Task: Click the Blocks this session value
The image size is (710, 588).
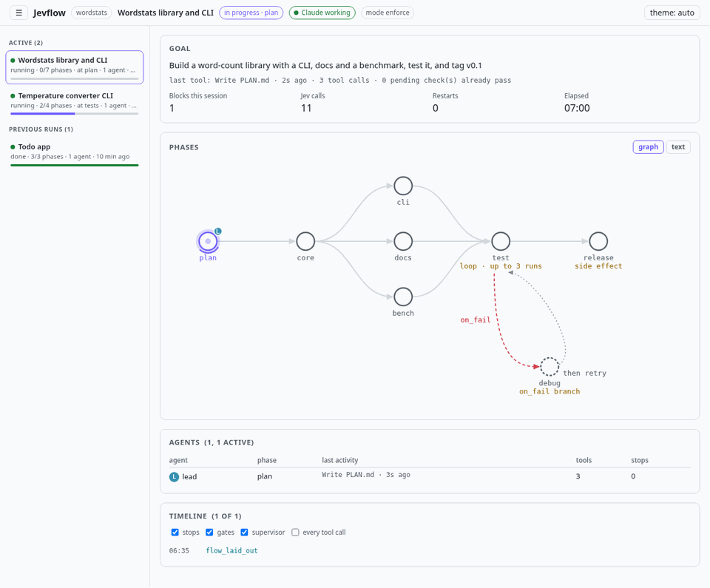Action: pos(172,108)
